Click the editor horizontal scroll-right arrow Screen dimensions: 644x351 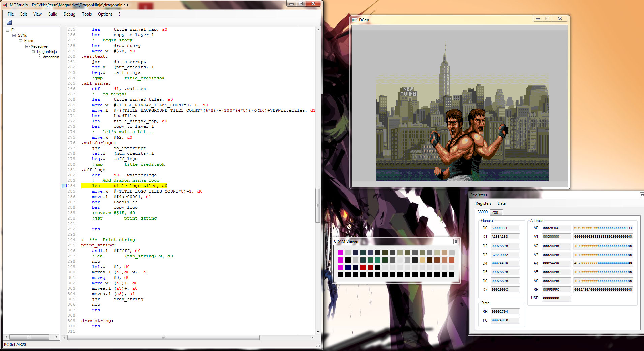(312, 338)
